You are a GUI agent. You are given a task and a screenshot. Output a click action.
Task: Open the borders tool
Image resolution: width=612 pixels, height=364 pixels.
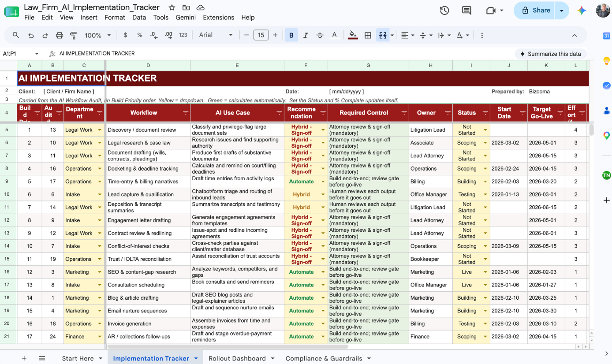pos(368,35)
